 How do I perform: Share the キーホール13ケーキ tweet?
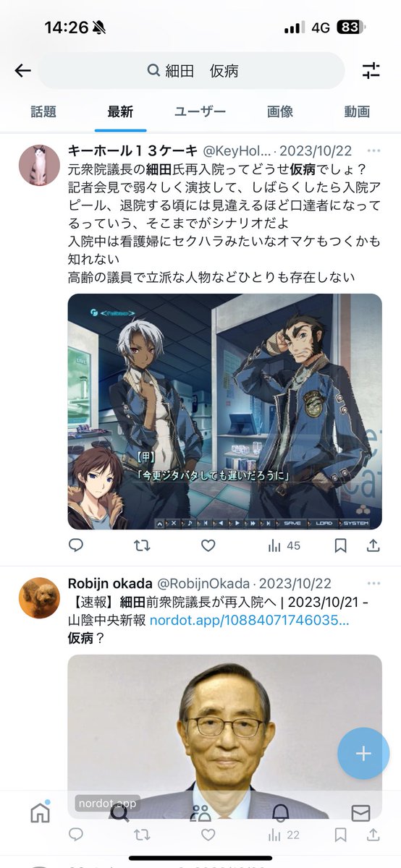coord(373,545)
